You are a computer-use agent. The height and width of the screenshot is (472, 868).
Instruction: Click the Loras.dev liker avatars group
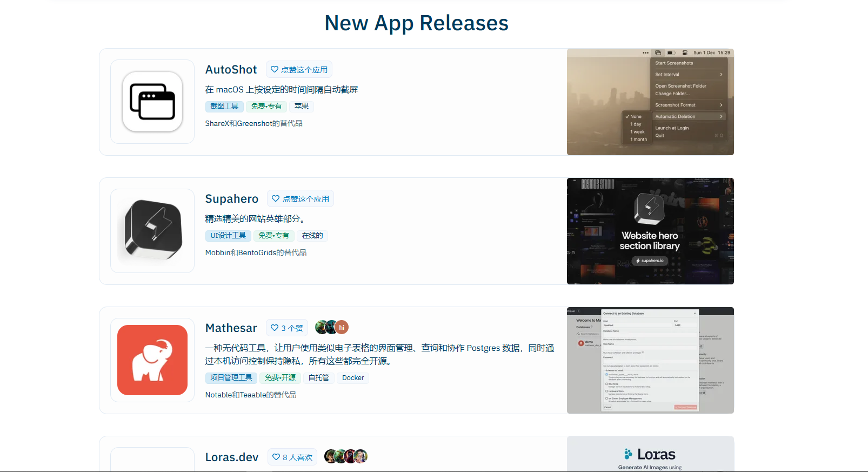(346, 456)
